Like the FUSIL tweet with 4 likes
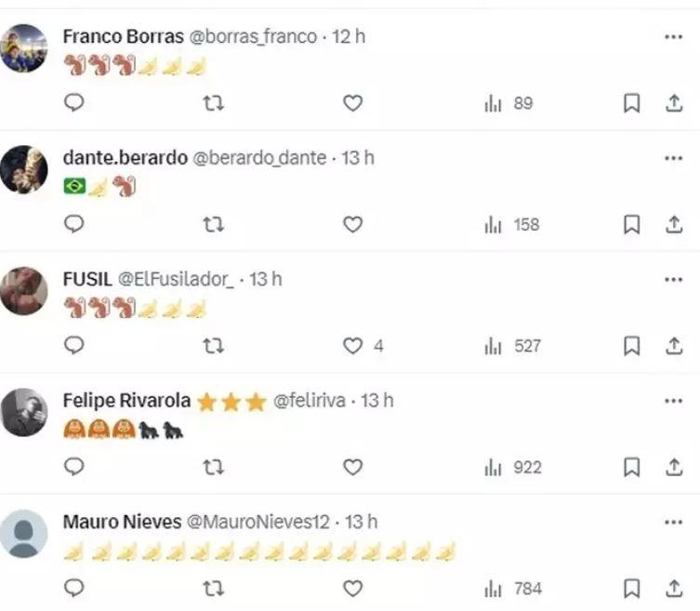Image resolution: width=700 pixels, height=611 pixels. (x=352, y=346)
